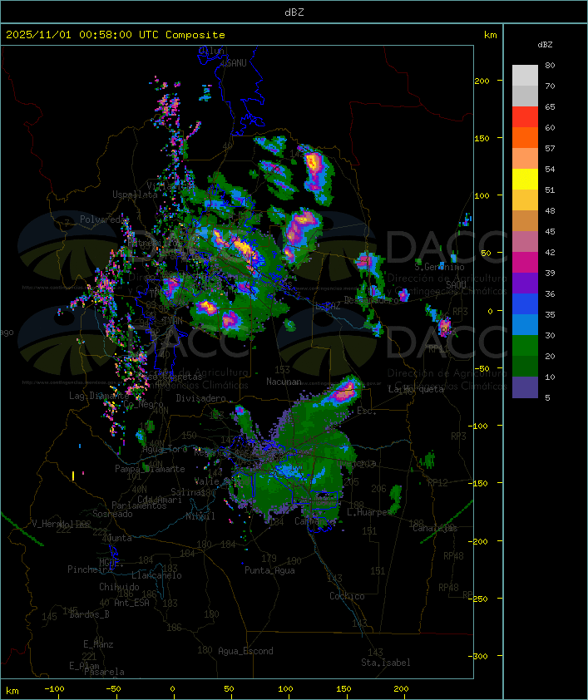The image size is (588, 700).
Task: Click the 'Lag.Diamante' map label
Action: tap(99, 396)
